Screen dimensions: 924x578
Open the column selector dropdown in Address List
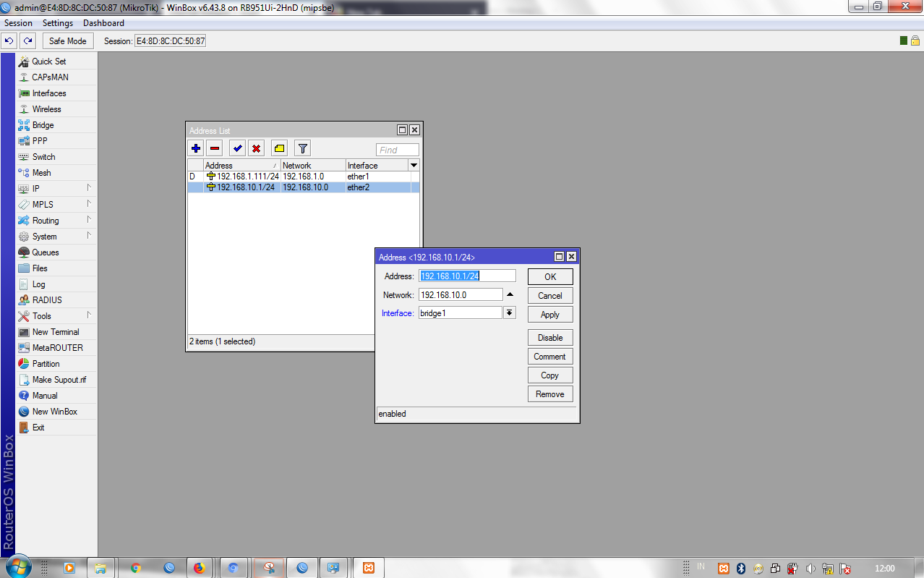pos(414,166)
